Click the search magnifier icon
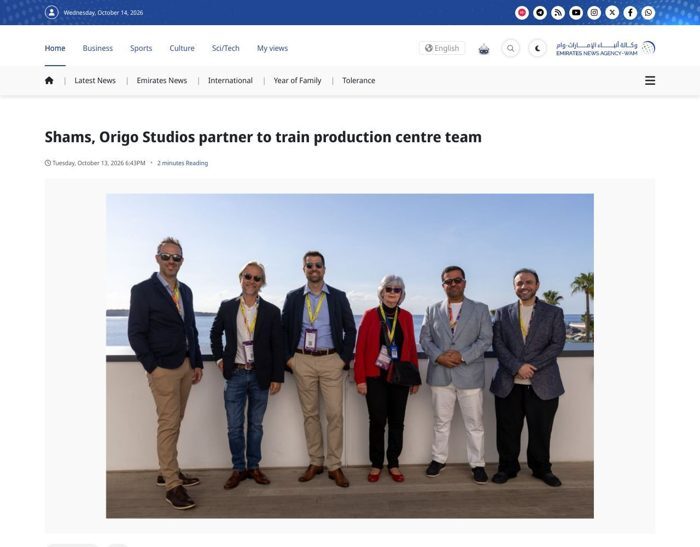The image size is (700, 547). (x=510, y=48)
